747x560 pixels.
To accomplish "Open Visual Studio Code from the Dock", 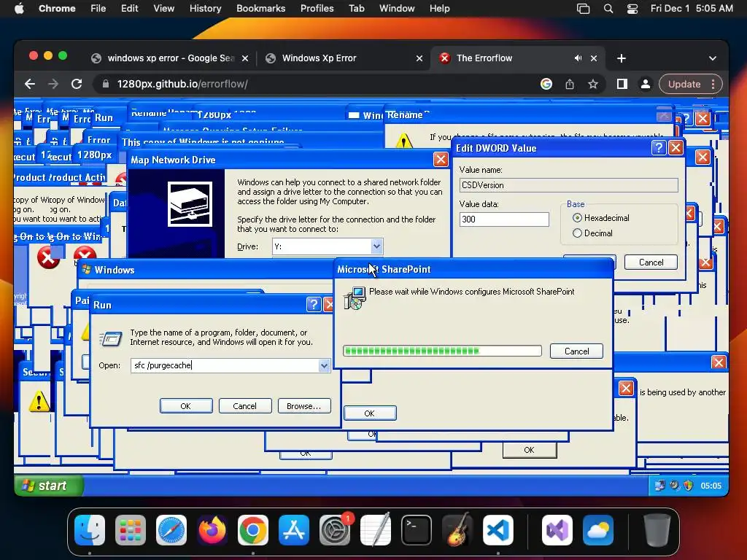I will (498, 530).
